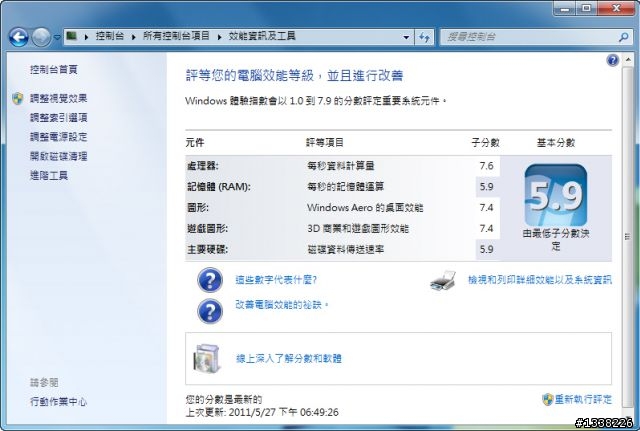Close the window with the red X
The height and width of the screenshot is (431, 640).
616,9
